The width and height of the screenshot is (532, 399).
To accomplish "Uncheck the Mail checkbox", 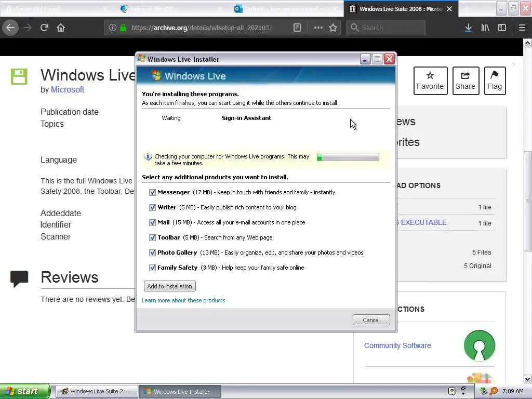I will (x=152, y=222).
